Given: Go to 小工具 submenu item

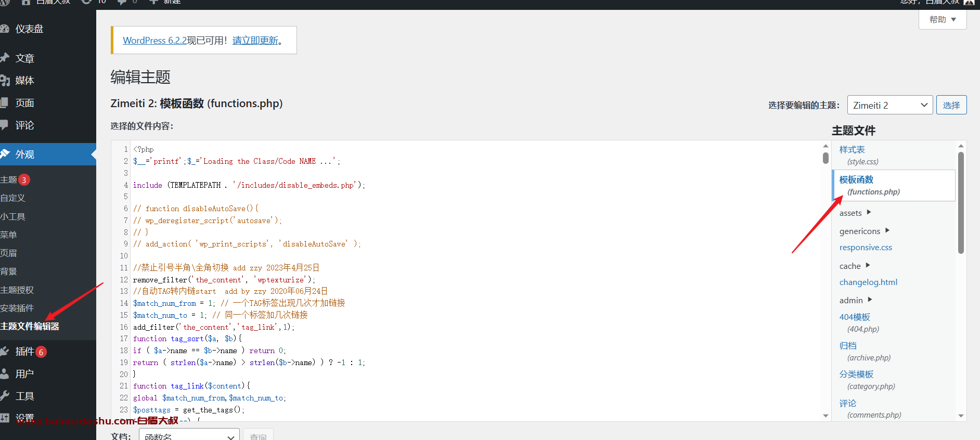Looking at the screenshot, I should [12, 216].
